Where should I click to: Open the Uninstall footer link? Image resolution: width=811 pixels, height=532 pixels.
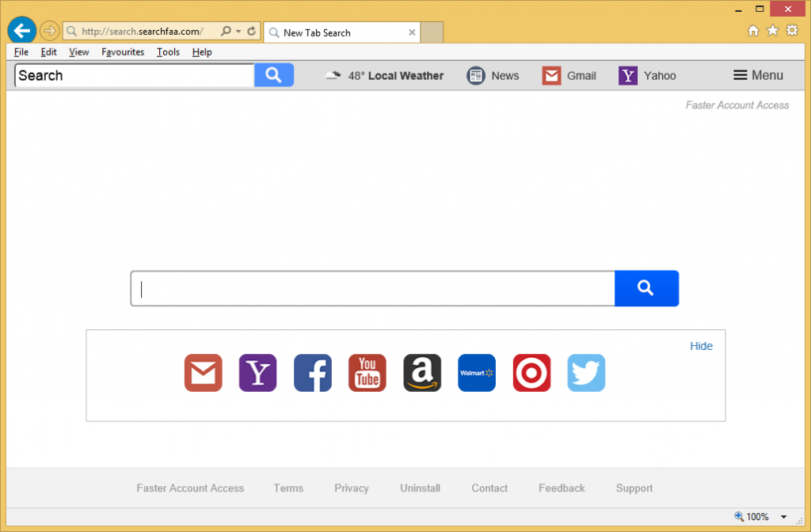pyautogui.click(x=420, y=488)
